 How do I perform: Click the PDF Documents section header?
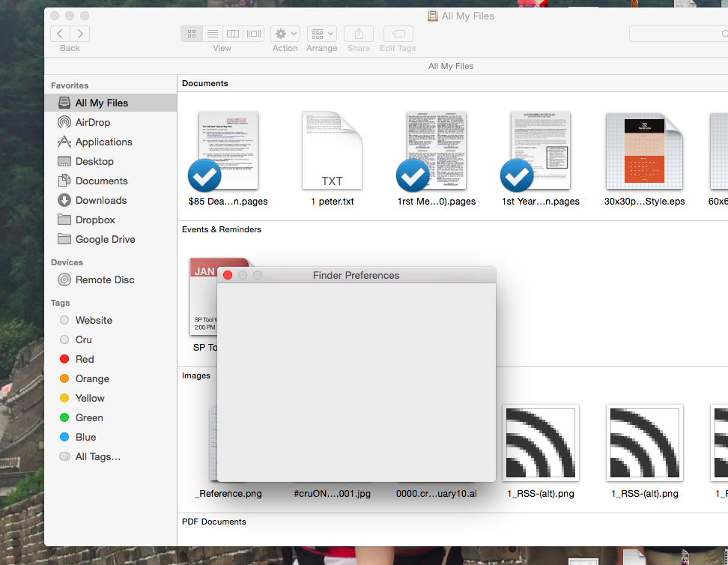(214, 522)
